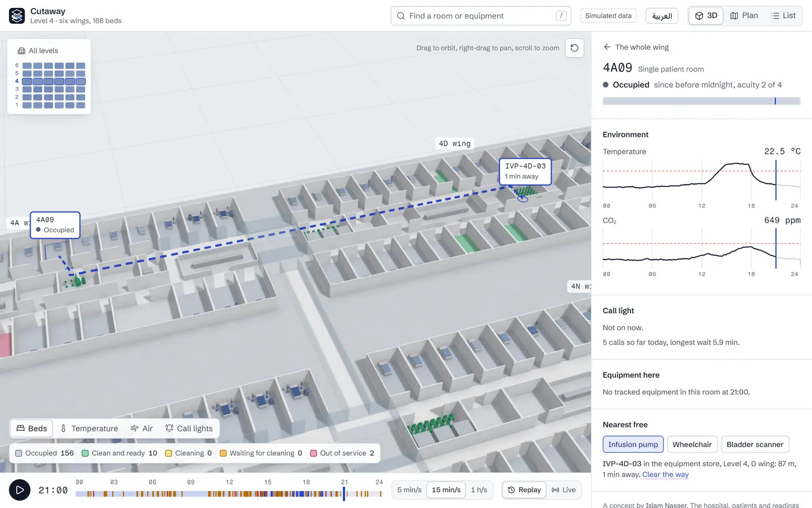This screenshot has height=508, width=812.
Task: Click the room occupancy timeline bar
Action: pyautogui.click(x=701, y=101)
